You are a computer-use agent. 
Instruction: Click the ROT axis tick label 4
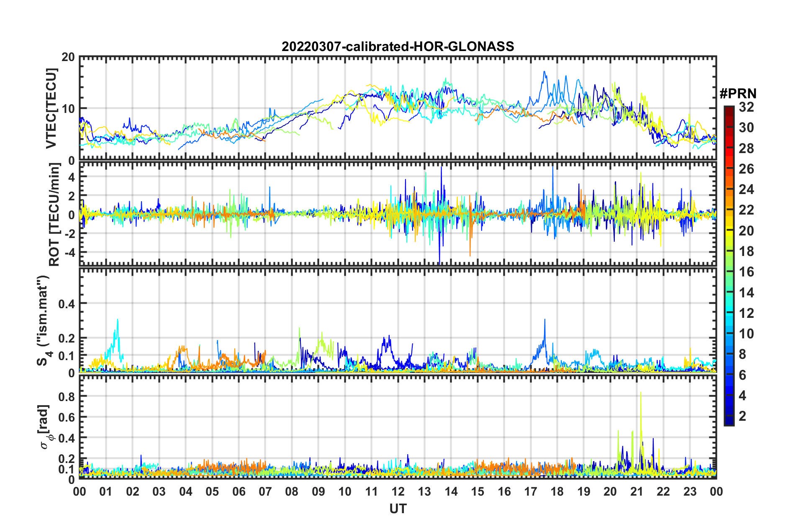click(72, 177)
